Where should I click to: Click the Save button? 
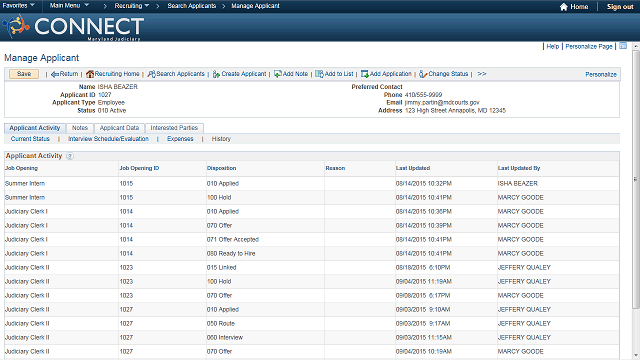pos(24,74)
